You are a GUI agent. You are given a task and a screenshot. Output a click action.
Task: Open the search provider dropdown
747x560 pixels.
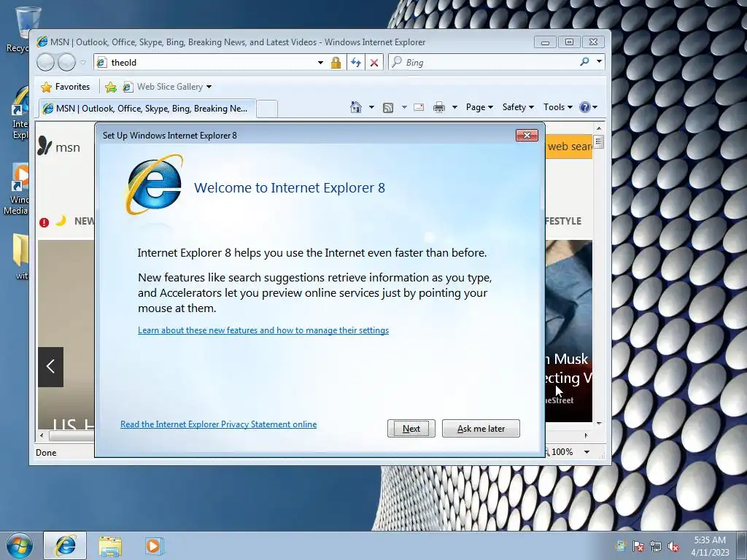coord(600,62)
